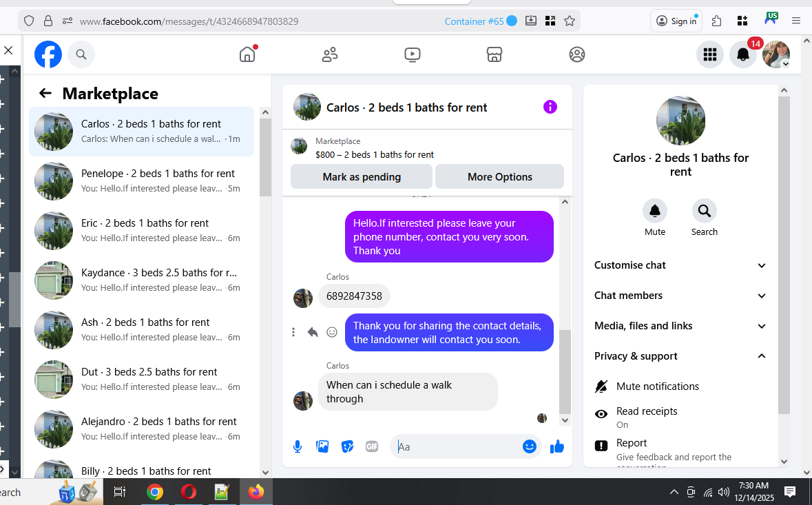The height and width of the screenshot is (505, 812).
Task: Open Ash's 2 beds 1 baths conversation
Action: pyautogui.click(x=141, y=330)
